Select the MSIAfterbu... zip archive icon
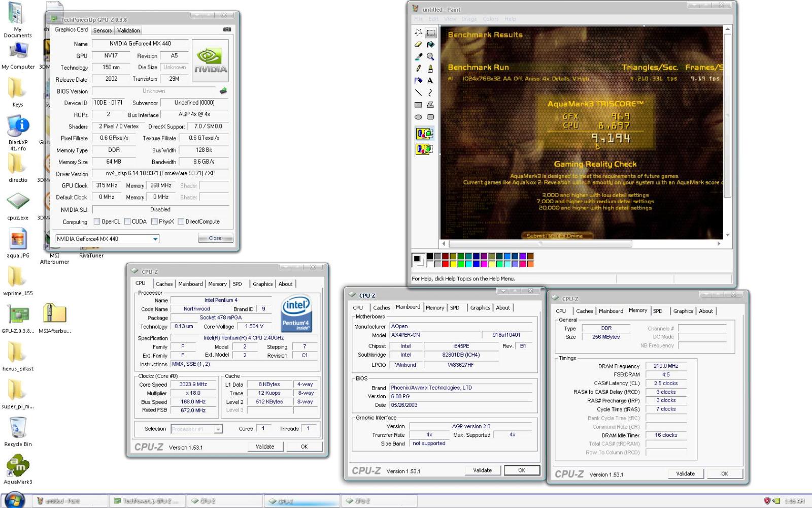 point(54,319)
